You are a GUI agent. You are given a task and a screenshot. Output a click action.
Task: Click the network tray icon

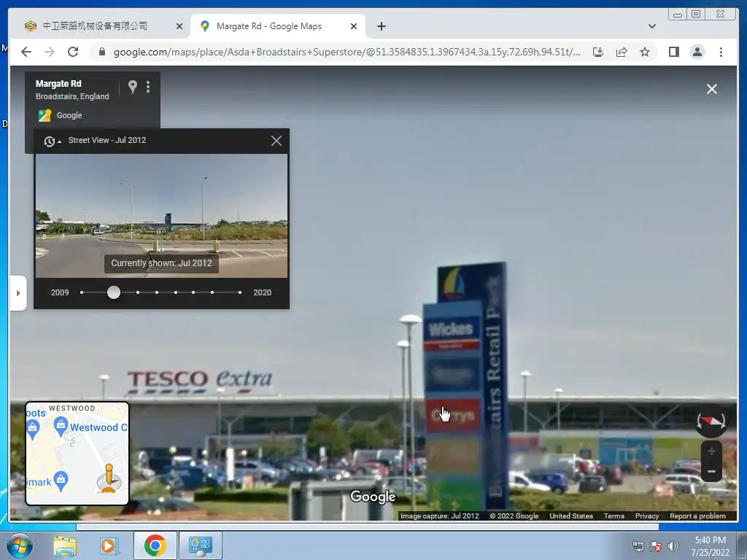click(x=638, y=546)
